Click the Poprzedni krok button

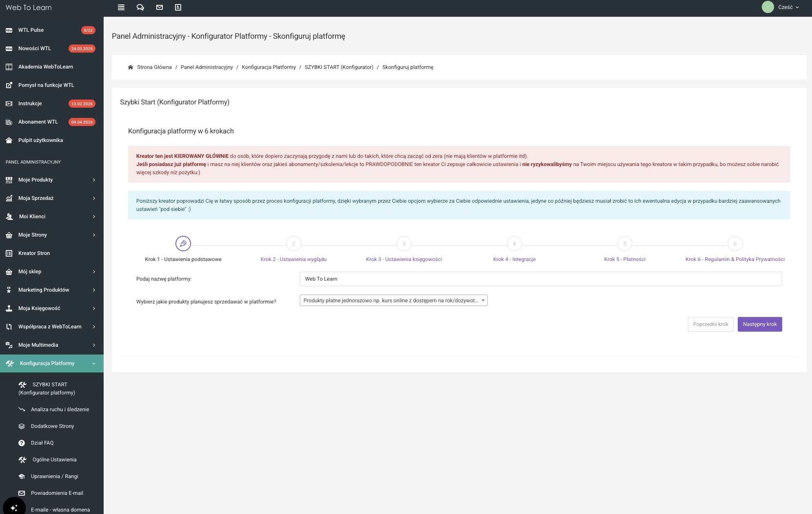click(x=710, y=324)
